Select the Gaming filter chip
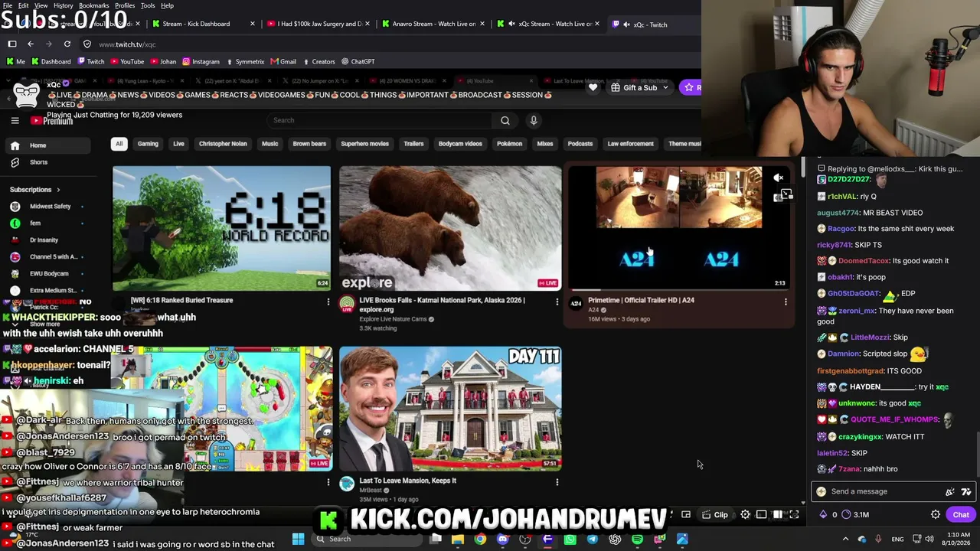This screenshot has height=551, width=980. click(148, 144)
